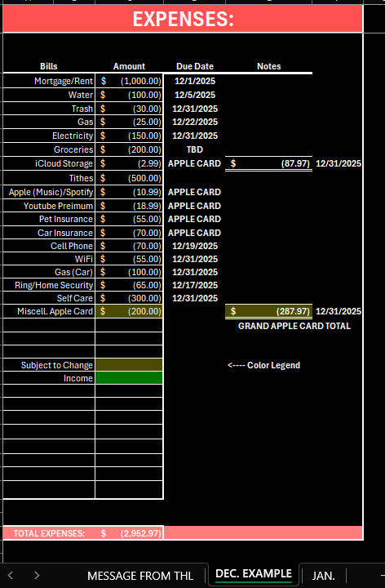Click the Notes column header
The image size is (385, 588).
coord(269,66)
